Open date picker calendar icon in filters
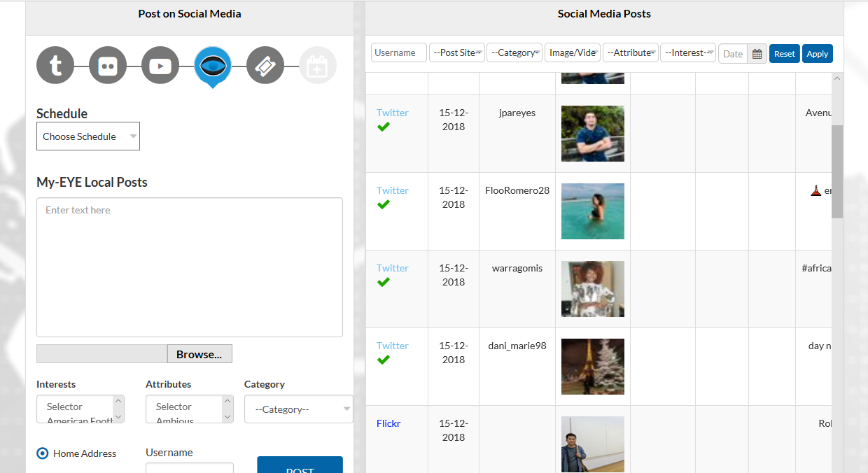Viewport: 868px width, 473px height. (x=757, y=54)
